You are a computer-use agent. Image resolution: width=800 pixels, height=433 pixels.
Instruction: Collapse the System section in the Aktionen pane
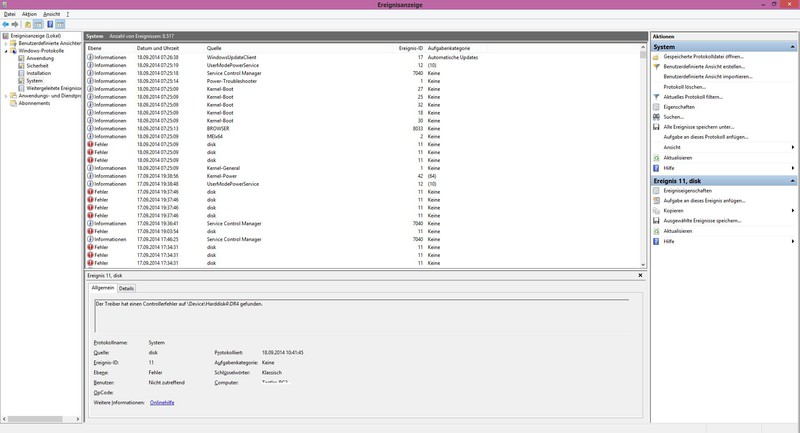tap(793, 46)
